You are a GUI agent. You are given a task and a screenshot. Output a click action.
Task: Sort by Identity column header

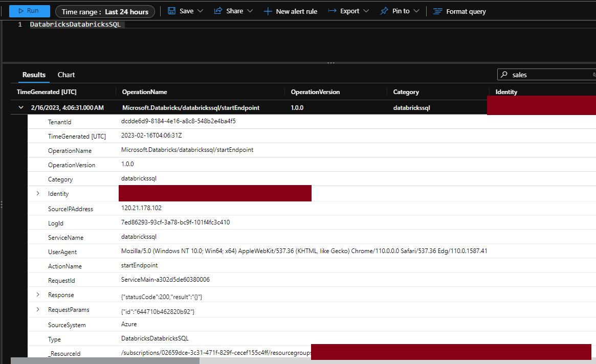pyautogui.click(x=506, y=92)
